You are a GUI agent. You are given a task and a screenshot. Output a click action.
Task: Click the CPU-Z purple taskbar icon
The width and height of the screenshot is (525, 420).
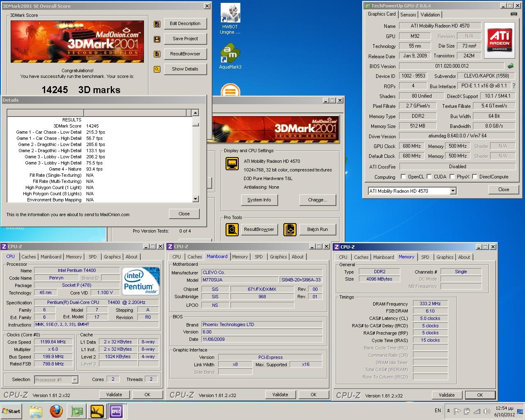point(116,411)
